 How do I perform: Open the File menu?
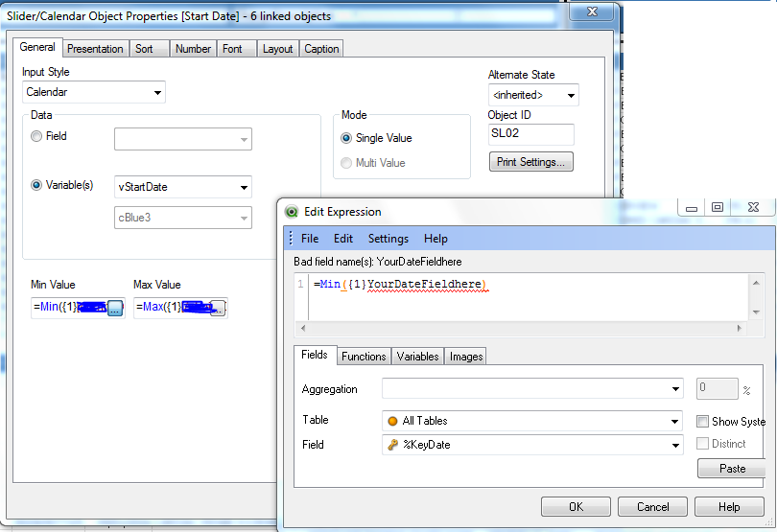310,239
